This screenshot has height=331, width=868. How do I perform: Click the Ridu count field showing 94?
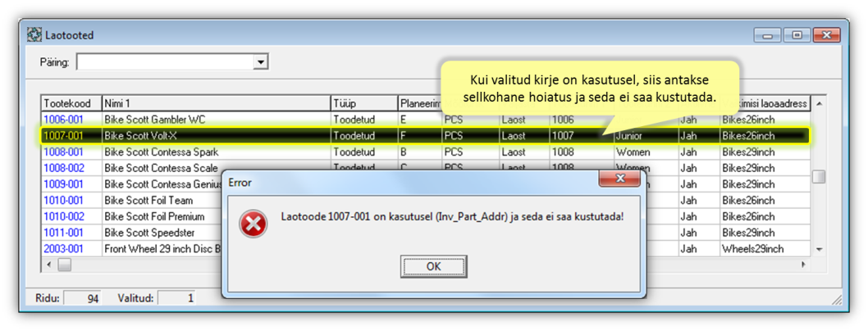83,298
